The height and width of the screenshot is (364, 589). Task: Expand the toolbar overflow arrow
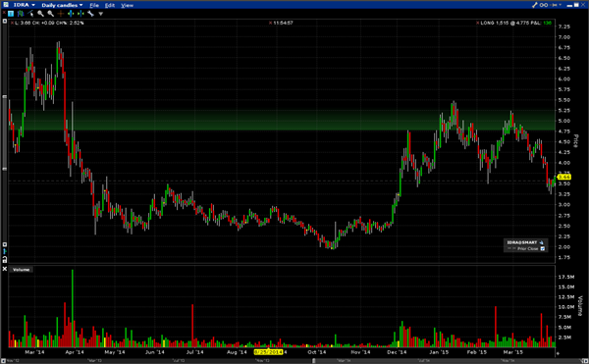(x=101, y=14)
